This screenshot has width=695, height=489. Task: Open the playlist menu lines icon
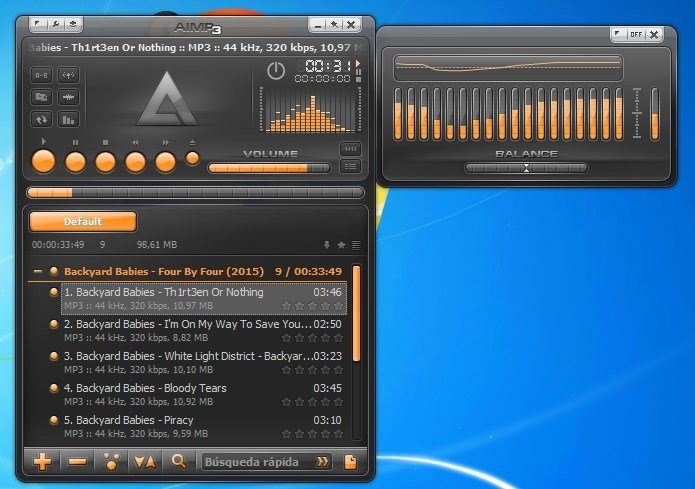pyautogui.click(x=356, y=245)
